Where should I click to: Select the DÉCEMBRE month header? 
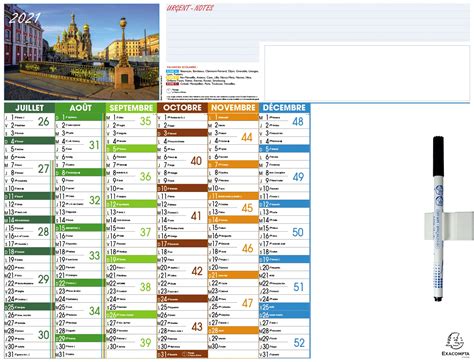coord(284,108)
